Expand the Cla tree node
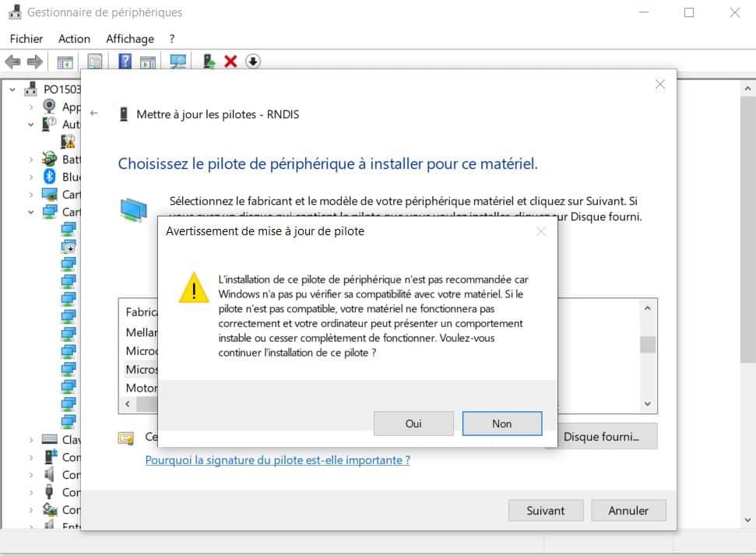This screenshot has width=756, height=556. pos(31,439)
